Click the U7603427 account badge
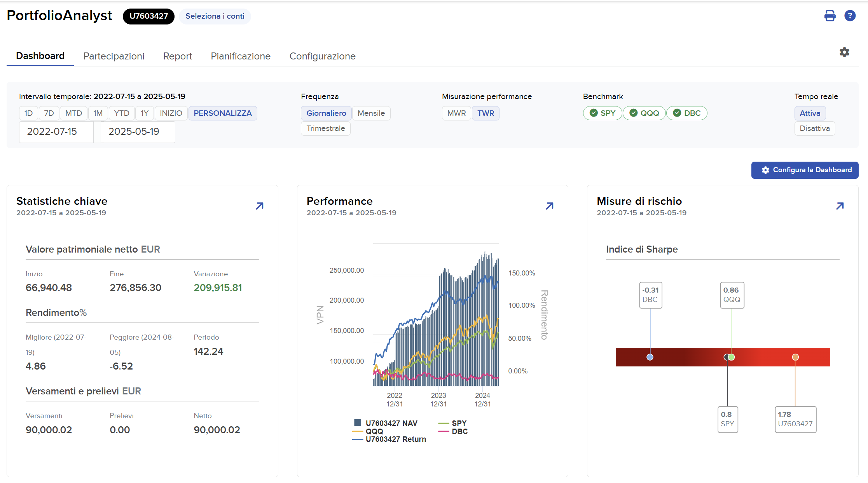This screenshot has height=483, width=868. (x=148, y=16)
